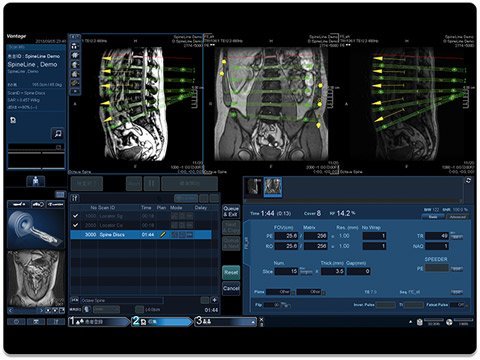Click the scrollbar beneath the image thumbnails
The height and width of the screenshot is (360, 480).
(353, 201)
